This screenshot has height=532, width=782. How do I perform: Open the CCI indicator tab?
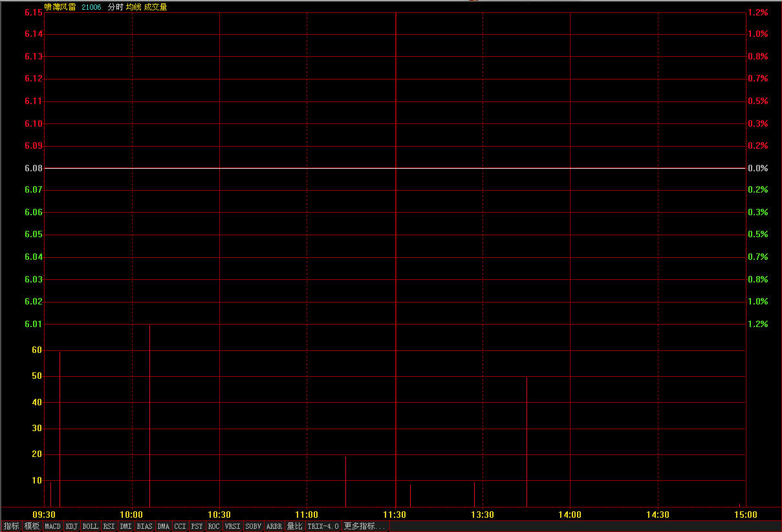pyautogui.click(x=180, y=526)
